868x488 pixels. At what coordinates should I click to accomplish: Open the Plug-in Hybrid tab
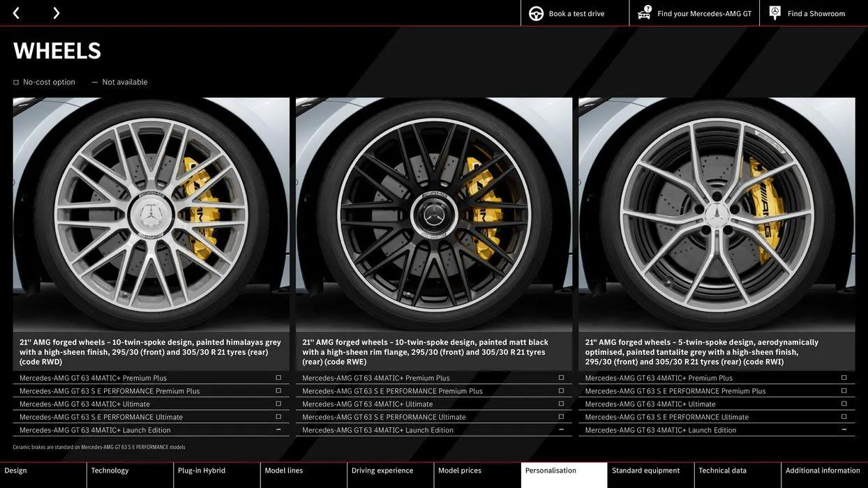[x=217, y=475]
